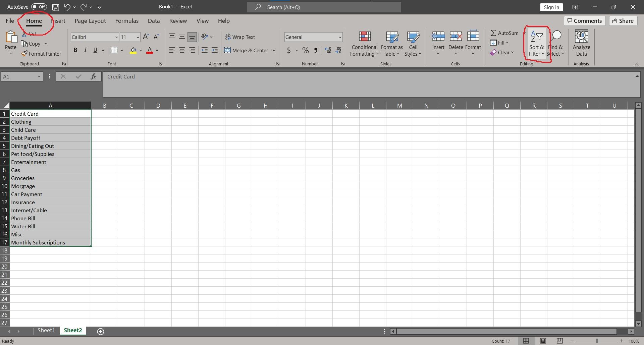This screenshot has width=644, height=345.
Task: Add a new sheet with plus icon
Action: (x=100, y=331)
